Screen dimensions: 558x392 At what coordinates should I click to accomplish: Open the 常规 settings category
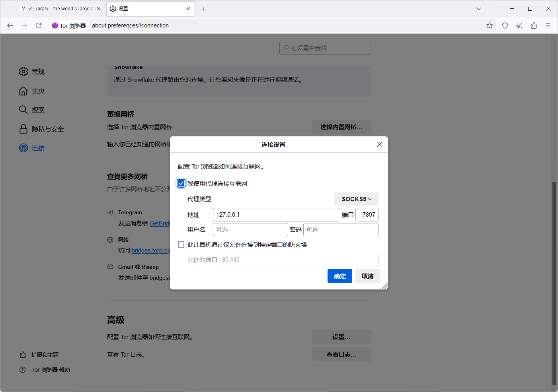click(x=32, y=72)
